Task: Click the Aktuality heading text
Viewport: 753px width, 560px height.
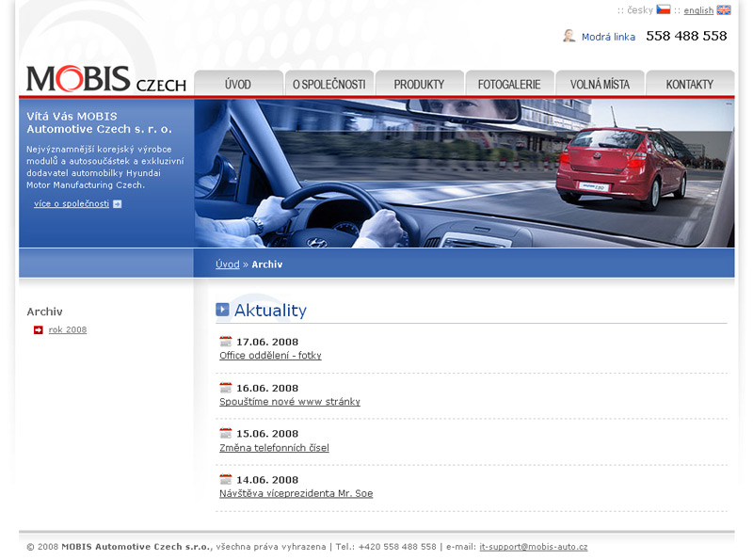Action: (270, 311)
